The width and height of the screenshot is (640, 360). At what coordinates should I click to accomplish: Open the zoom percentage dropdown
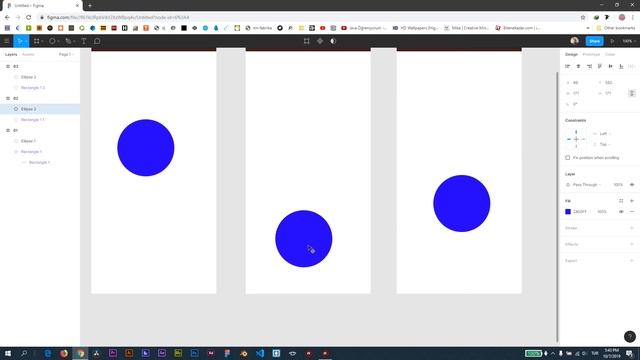pos(629,41)
